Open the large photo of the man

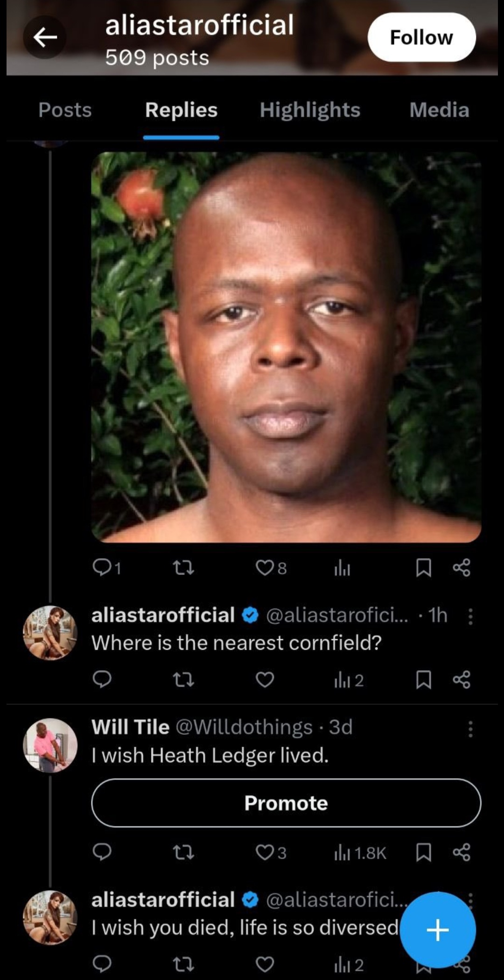coord(286,347)
